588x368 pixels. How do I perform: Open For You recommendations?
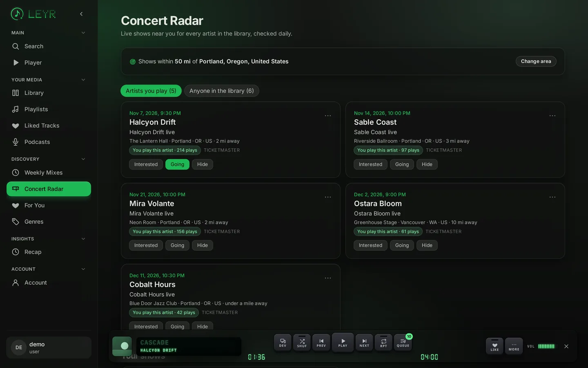click(x=49, y=205)
